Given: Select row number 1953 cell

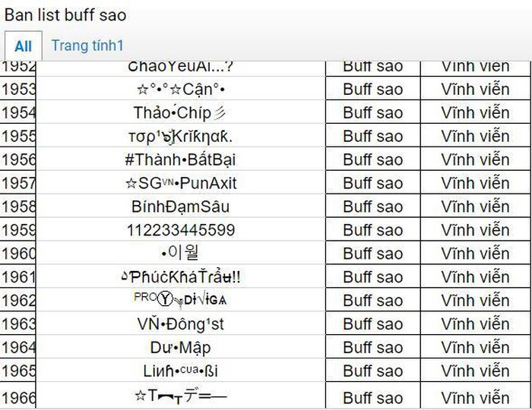Looking at the screenshot, I should click(x=18, y=89).
